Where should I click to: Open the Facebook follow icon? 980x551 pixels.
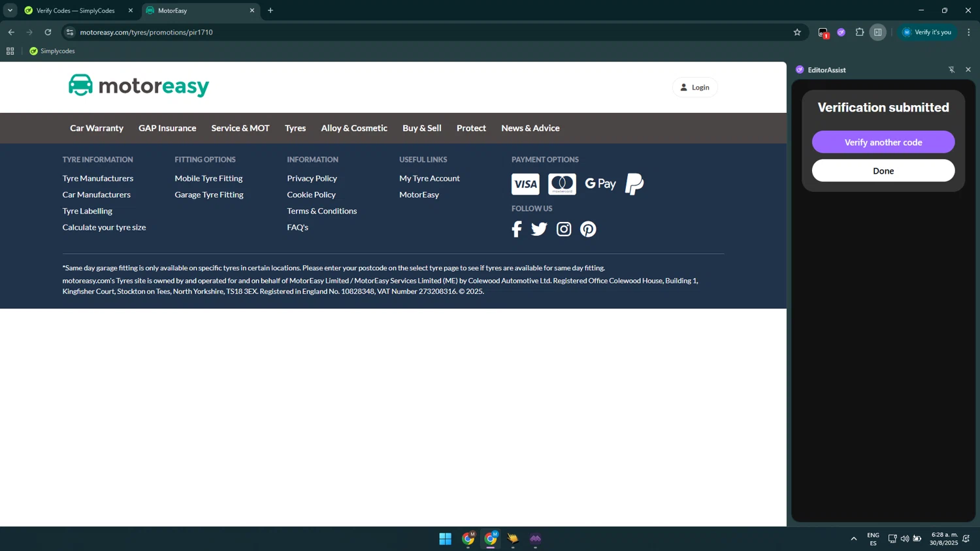pos(517,229)
